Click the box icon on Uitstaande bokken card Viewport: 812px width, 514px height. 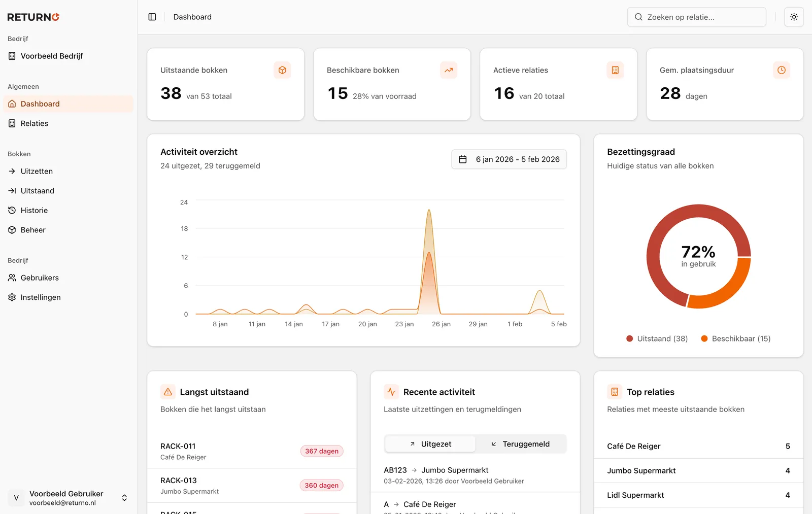(x=282, y=70)
